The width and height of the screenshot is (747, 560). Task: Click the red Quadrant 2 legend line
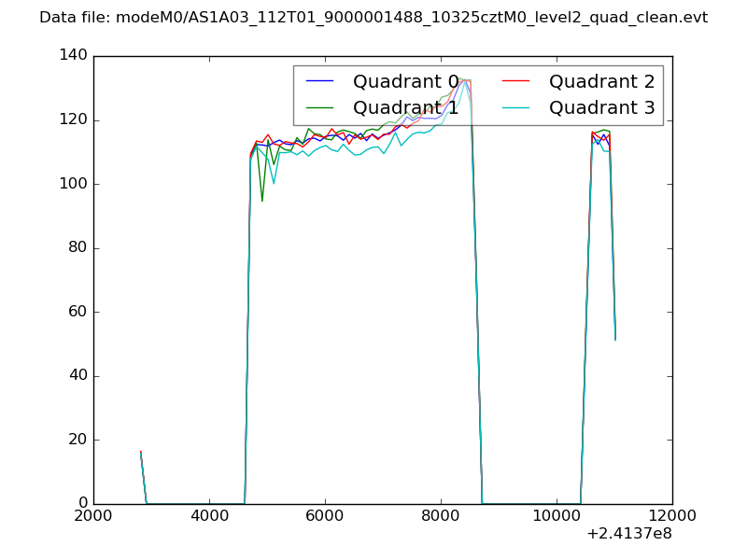point(516,82)
